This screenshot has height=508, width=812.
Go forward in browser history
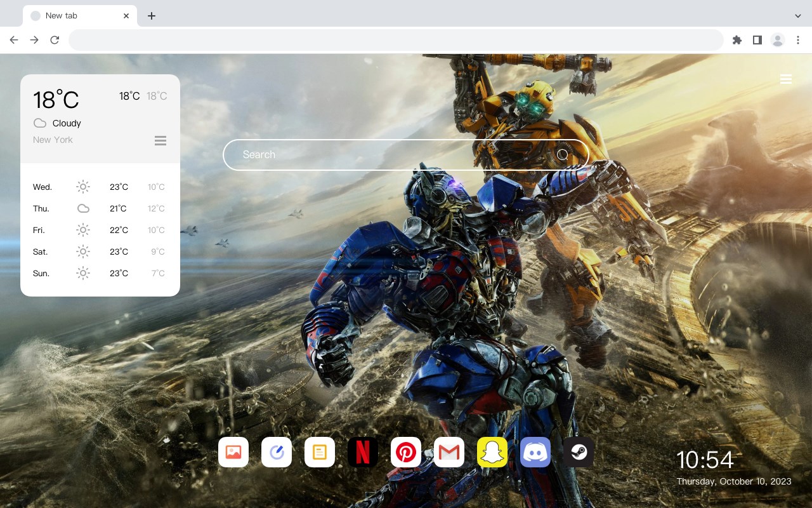(34, 40)
